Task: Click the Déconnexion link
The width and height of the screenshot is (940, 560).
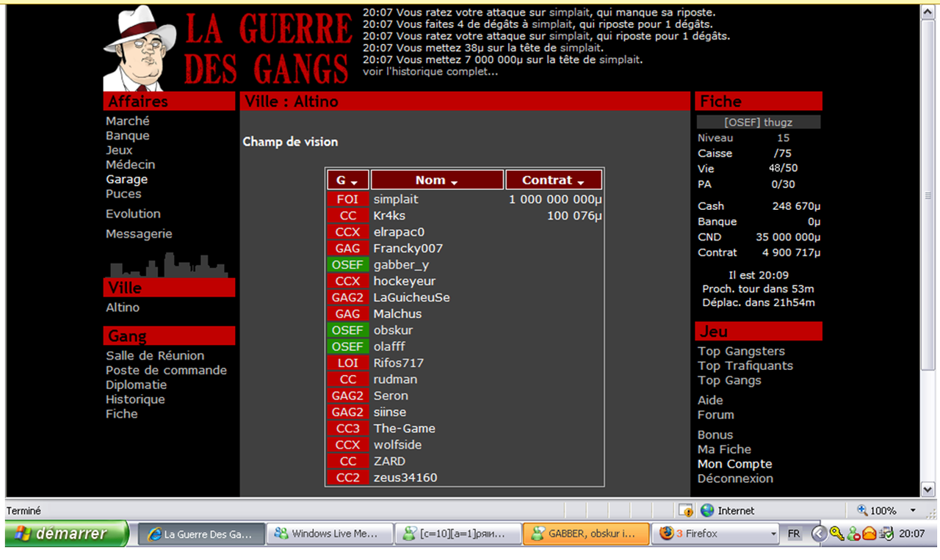Action: pos(735,479)
